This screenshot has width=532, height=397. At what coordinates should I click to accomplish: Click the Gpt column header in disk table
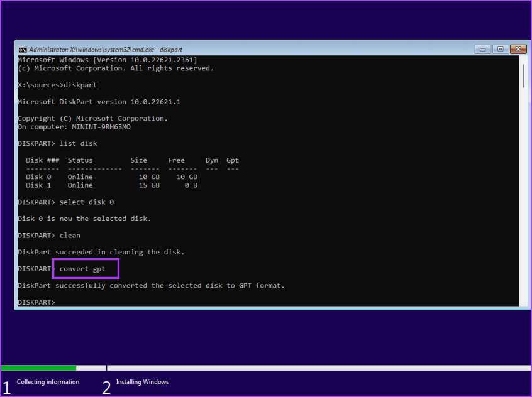tap(232, 160)
